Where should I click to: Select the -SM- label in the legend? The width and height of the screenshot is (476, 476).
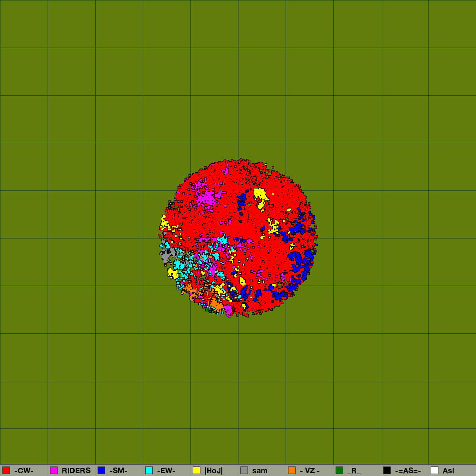point(119,471)
